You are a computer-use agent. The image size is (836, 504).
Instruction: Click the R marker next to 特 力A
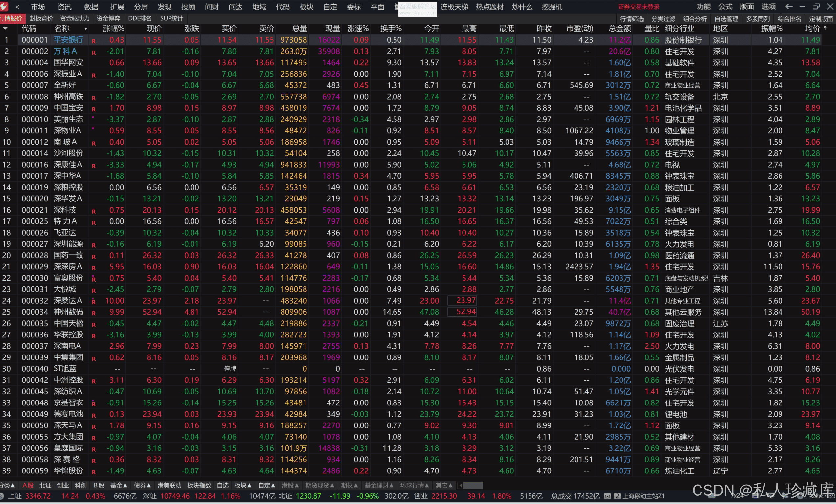(x=94, y=223)
